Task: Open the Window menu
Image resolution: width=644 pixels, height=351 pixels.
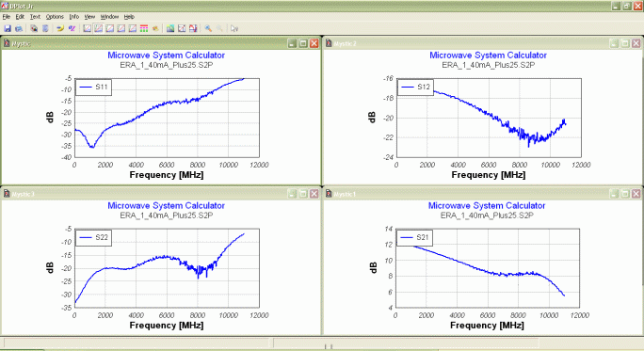Action: [x=109, y=17]
